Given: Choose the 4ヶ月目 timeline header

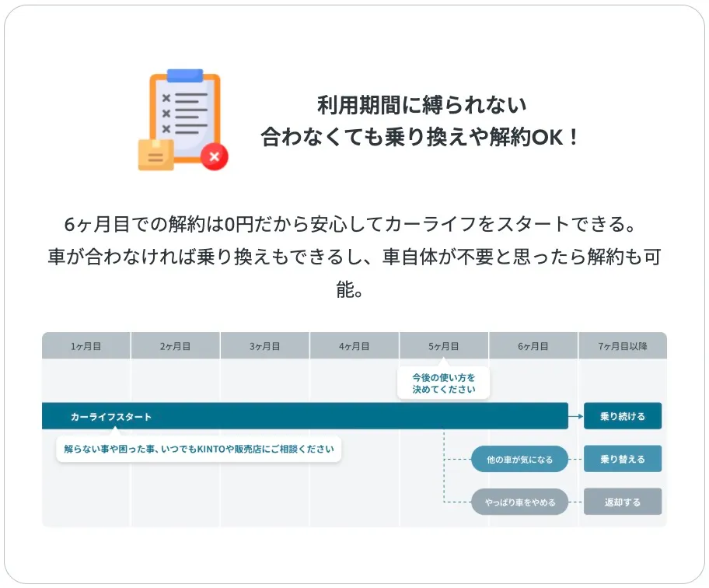Looking at the screenshot, I should pos(354,346).
